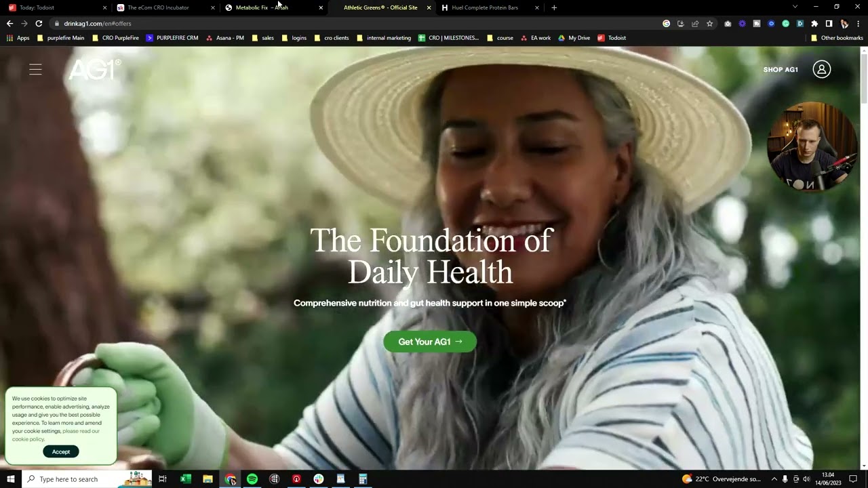The image size is (868, 488).
Task: Open the PURPLEFIRE CRM bookmark
Action: 172,38
